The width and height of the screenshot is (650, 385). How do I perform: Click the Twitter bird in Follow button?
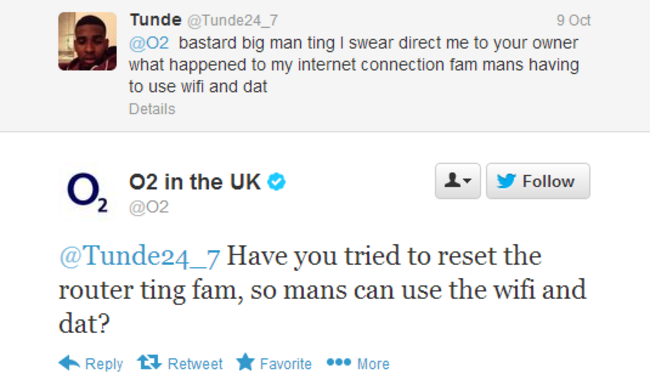coord(506,181)
